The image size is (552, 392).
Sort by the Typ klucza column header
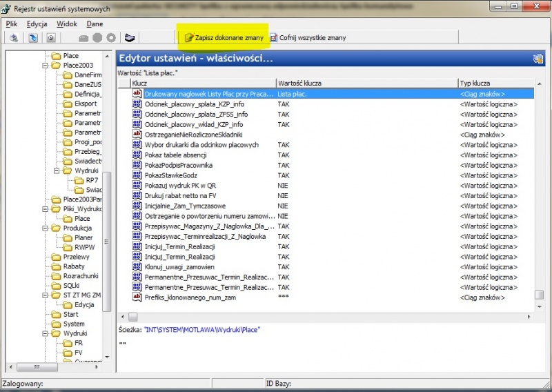coord(496,83)
